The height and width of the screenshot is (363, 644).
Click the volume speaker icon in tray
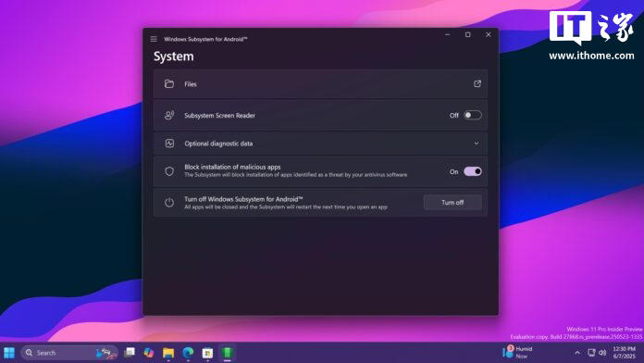(x=602, y=353)
